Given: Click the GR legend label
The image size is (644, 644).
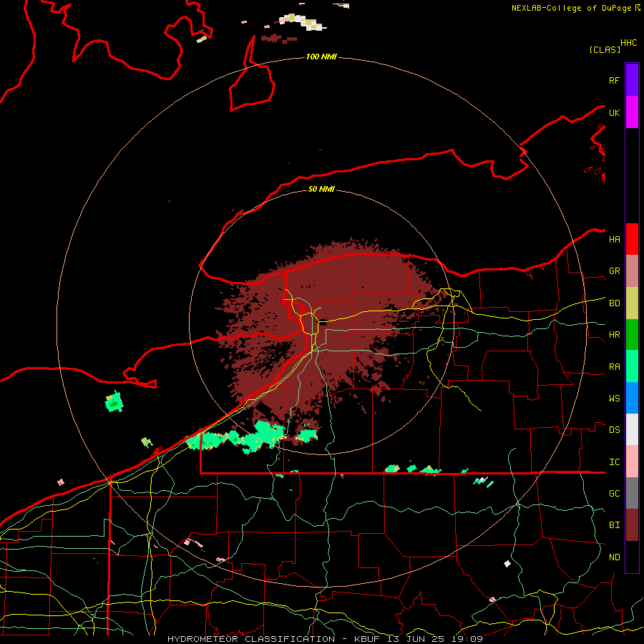Looking at the screenshot, I should coord(615,271).
